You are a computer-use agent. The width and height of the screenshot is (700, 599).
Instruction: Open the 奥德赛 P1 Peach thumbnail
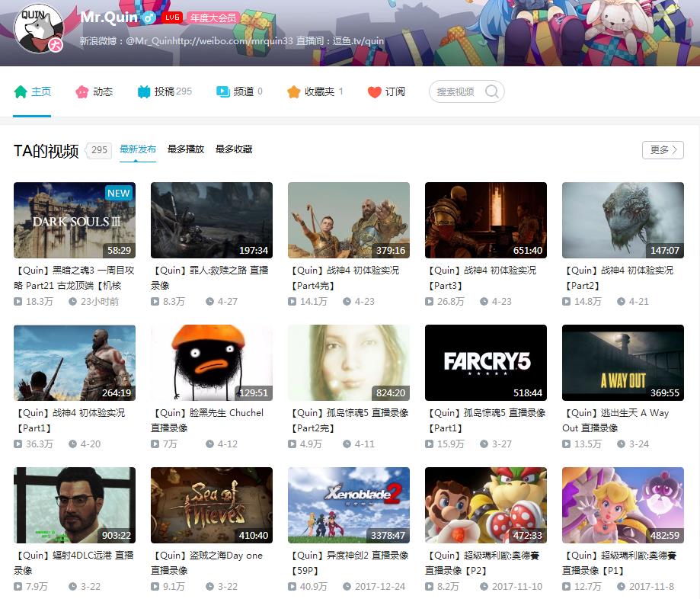623,505
